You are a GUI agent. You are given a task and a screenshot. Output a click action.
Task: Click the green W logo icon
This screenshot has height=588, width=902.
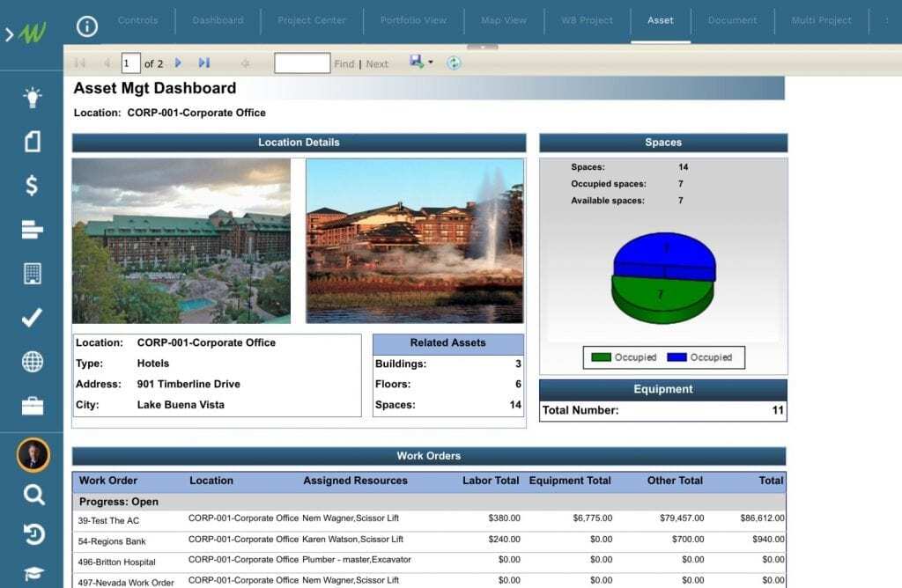[33, 33]
